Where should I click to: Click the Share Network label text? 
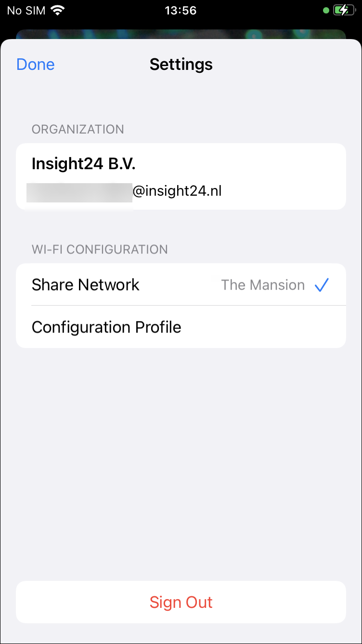point(86,285)
